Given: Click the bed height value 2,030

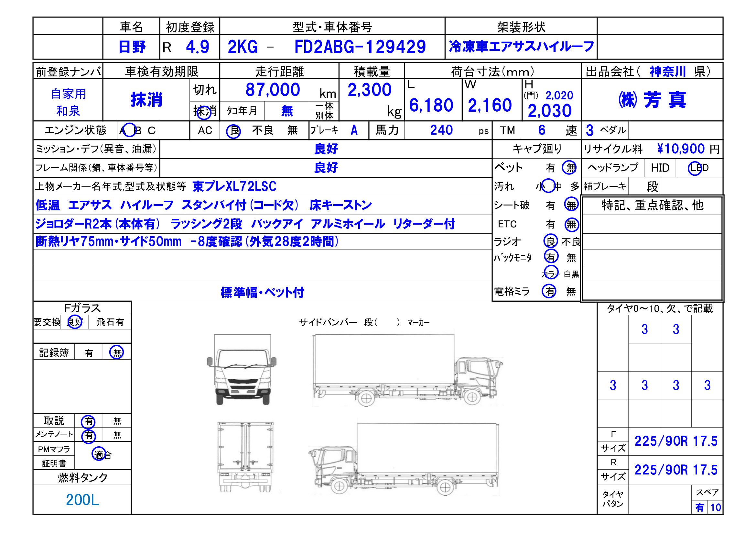Looking at the screenshot, I should pos(550,111).
